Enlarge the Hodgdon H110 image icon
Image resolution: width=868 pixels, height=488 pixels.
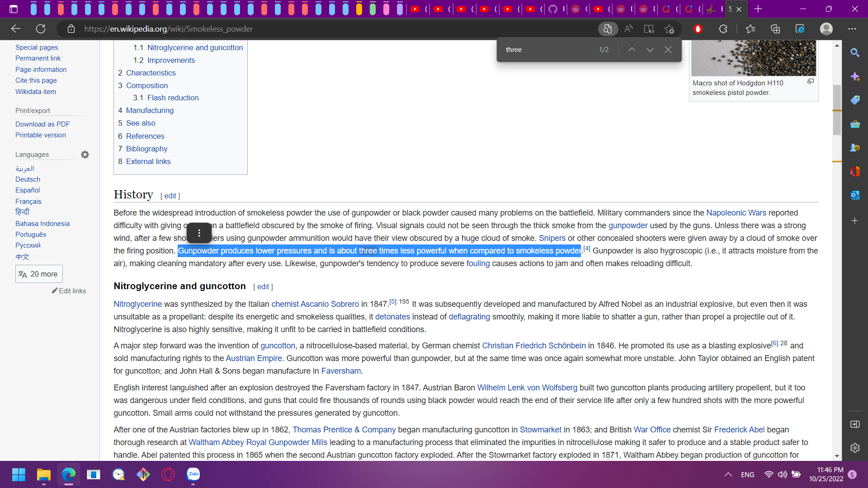tap(811, 81)
